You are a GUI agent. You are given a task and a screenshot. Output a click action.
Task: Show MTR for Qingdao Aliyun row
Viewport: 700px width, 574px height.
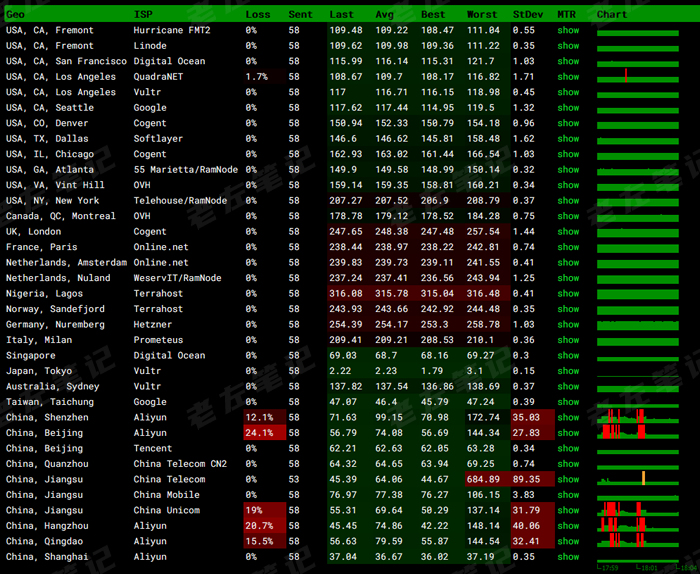[x=568, y=541]
